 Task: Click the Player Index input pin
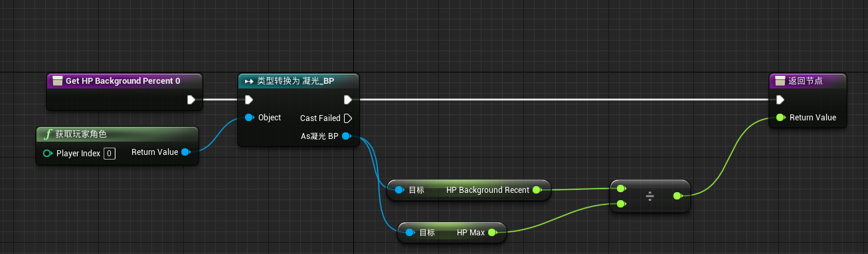[x=48, y=153]
